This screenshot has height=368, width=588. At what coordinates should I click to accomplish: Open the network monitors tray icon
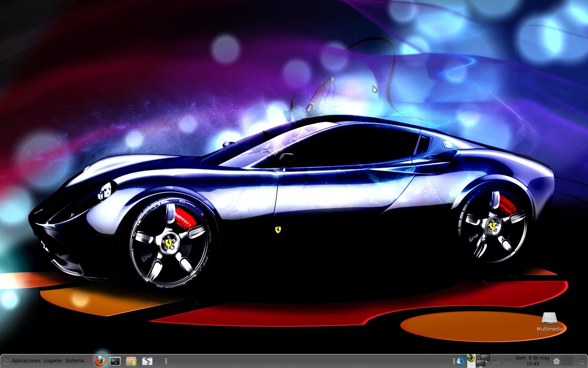point(483,360)
